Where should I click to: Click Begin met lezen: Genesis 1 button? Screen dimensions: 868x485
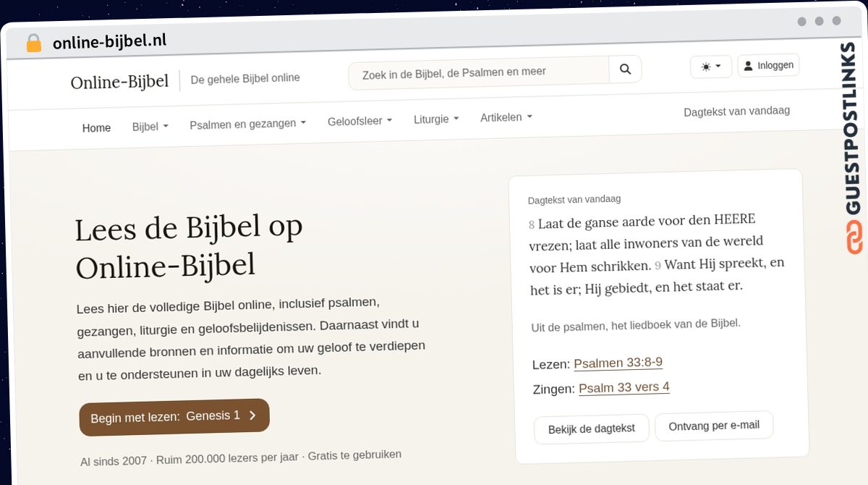point(174,417)
